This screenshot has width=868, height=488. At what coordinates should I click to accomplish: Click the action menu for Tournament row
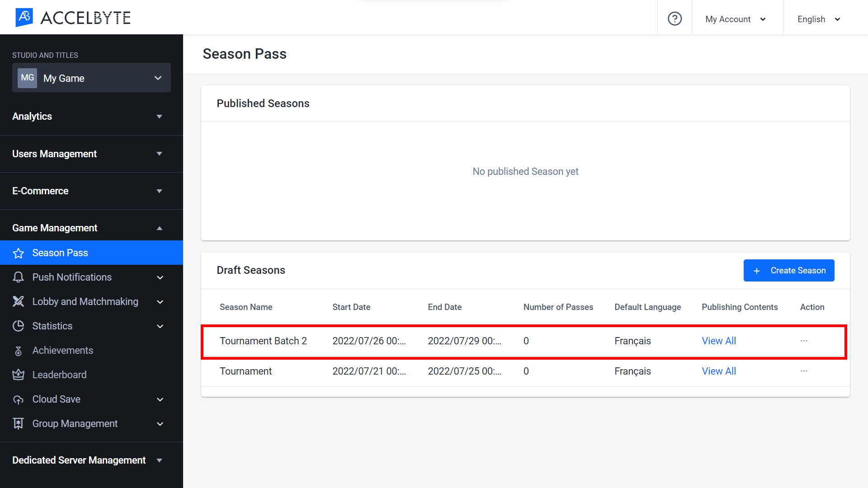(x=804, y=371)
